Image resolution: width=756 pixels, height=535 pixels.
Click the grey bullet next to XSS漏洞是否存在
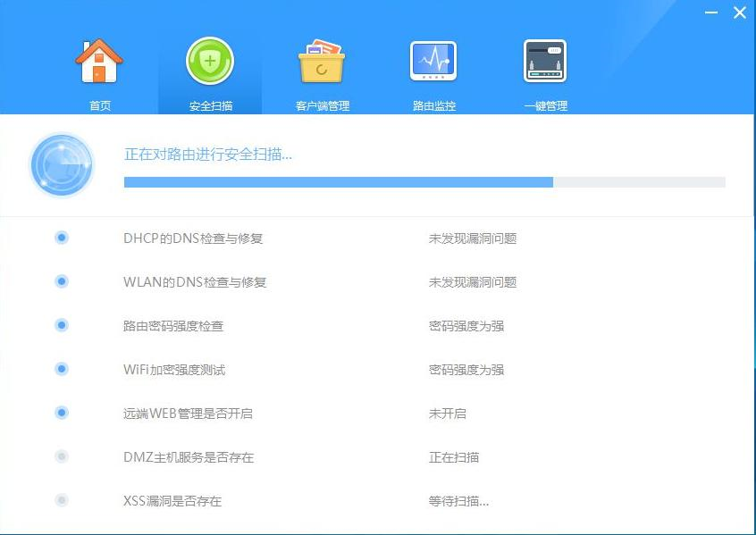pos(62,500)
